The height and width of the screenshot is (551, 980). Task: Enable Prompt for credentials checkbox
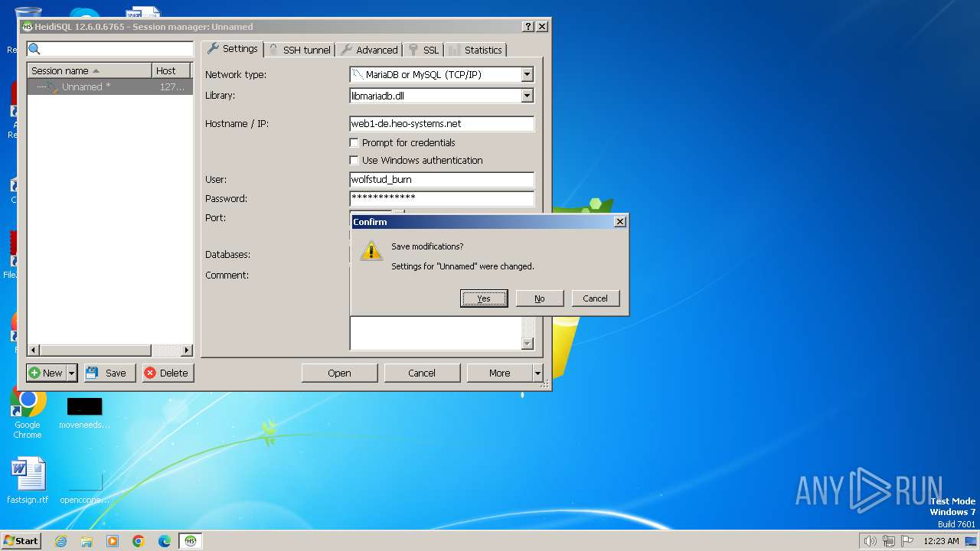click(354, 142)
